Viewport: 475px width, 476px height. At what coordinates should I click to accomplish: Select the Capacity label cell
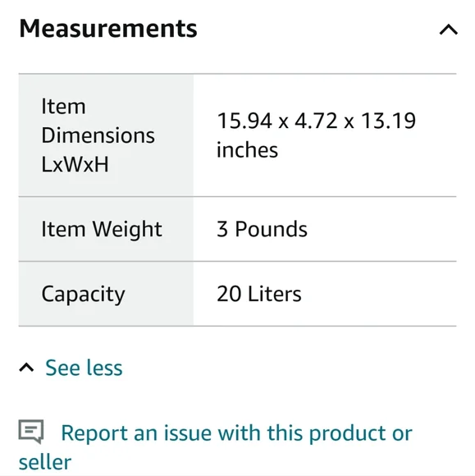click(x=106, y=294)
